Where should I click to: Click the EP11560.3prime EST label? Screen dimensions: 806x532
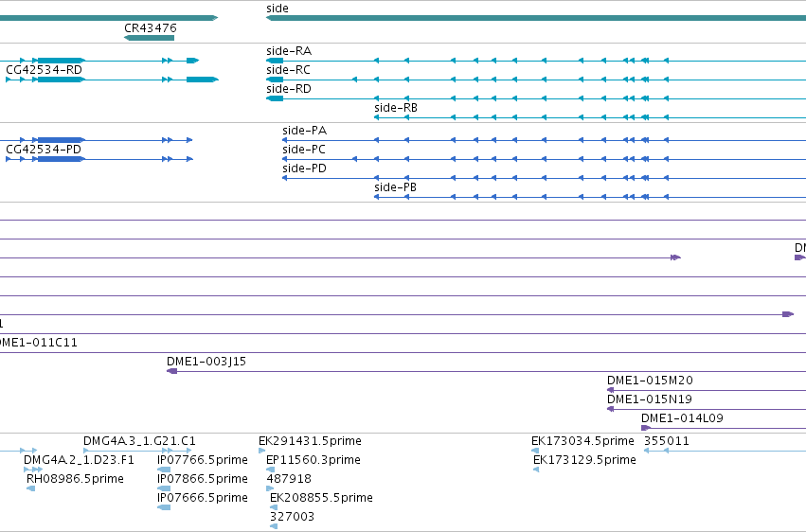313,460
